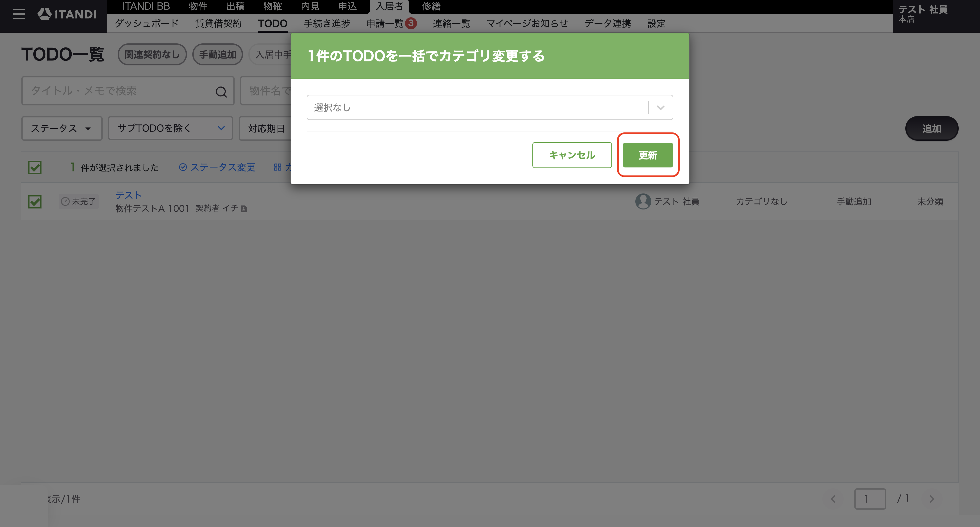Switch to 物確 tab
980x527 pixels.
[x=273, y=6]
